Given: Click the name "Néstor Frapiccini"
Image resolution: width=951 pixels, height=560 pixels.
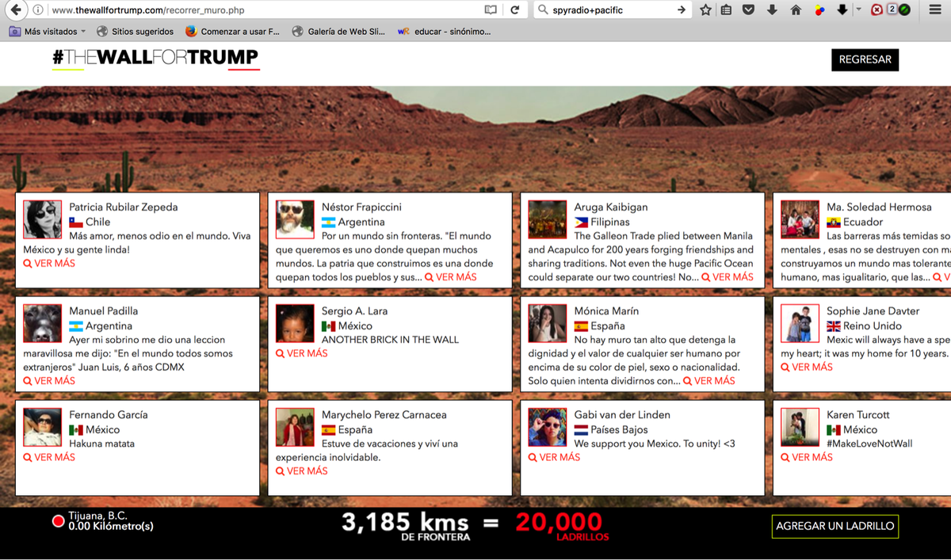Looking at the screenshot, I should tap(361, 207).
